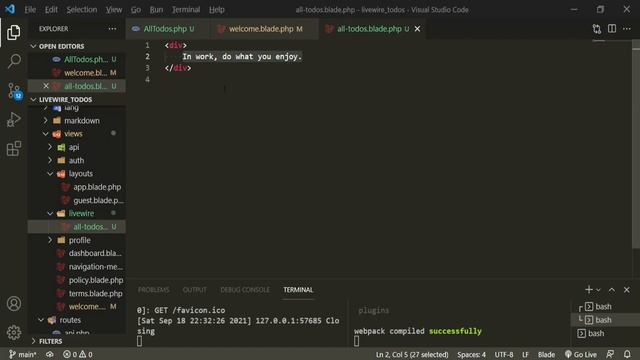Open the View menu
The image size is (640, 360).
pos(113,9)
